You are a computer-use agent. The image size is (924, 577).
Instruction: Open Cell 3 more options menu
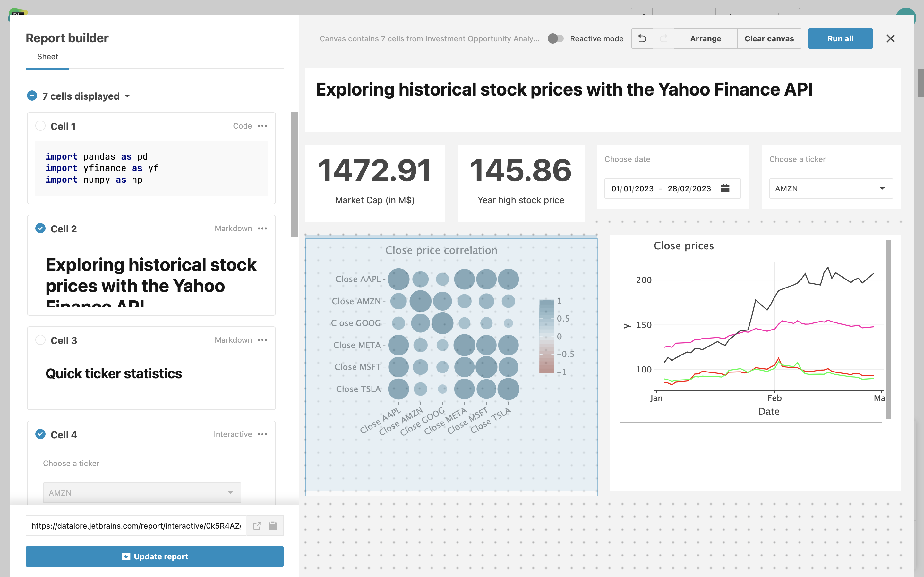click(x=263, y=340)
